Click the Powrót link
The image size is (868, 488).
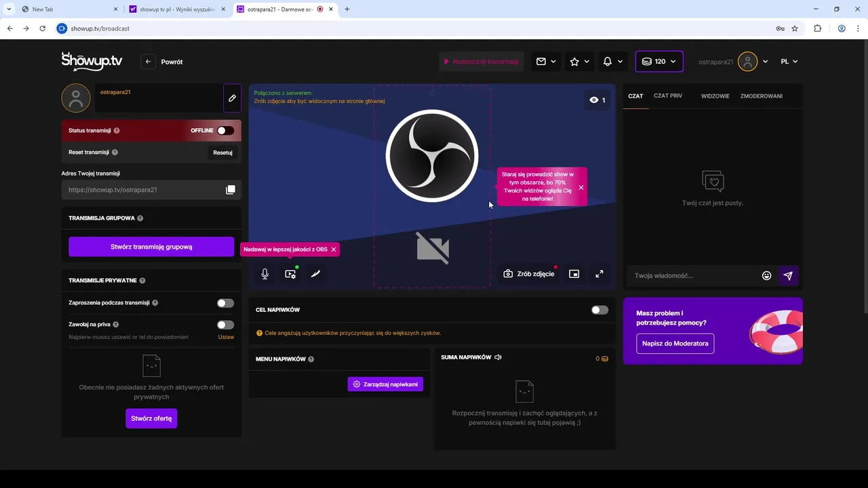coord(172,62)
